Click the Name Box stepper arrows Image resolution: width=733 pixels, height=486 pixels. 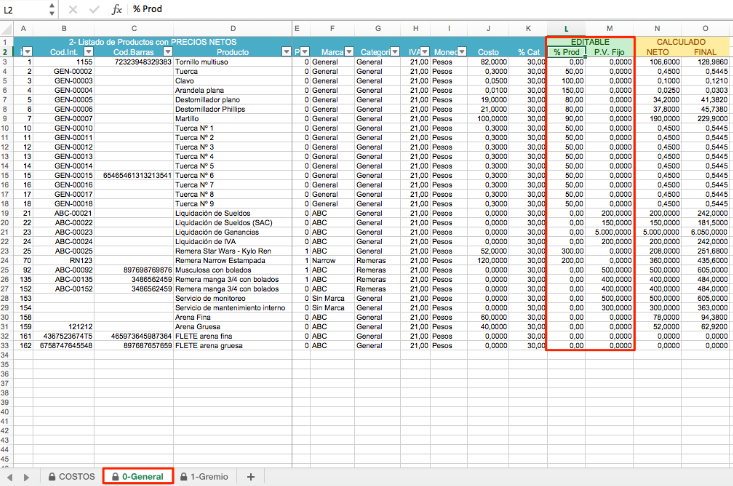(51, 9)
